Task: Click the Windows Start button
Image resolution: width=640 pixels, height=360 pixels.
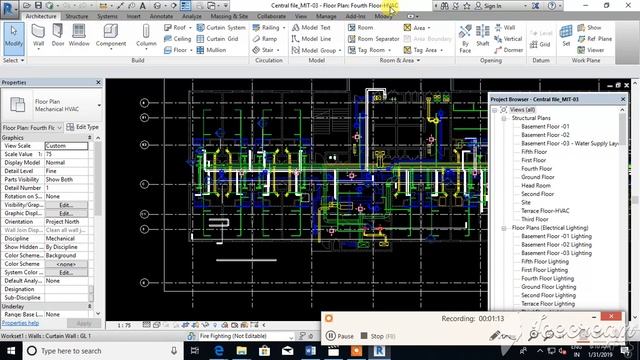Action: click(x=11, y=351)
